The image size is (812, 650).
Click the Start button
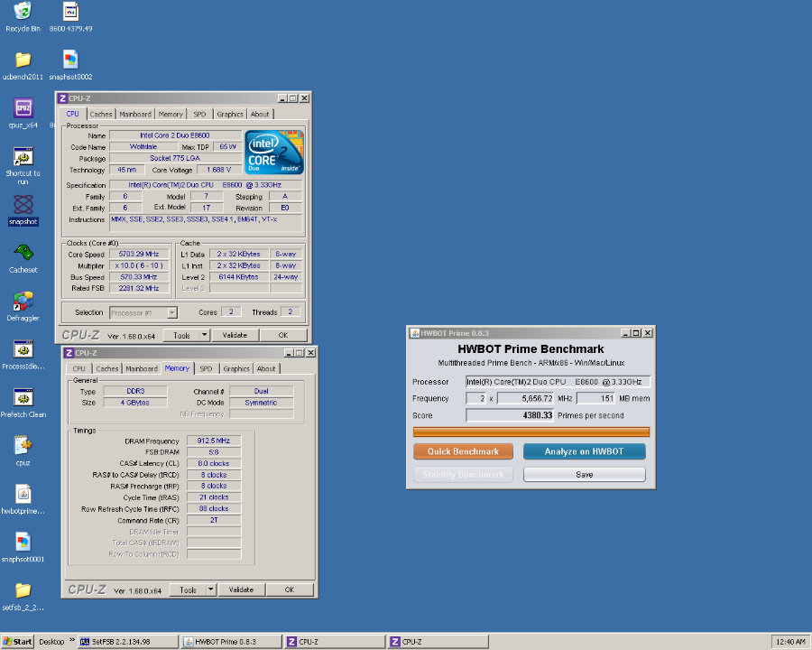click(x=17, y=642)
